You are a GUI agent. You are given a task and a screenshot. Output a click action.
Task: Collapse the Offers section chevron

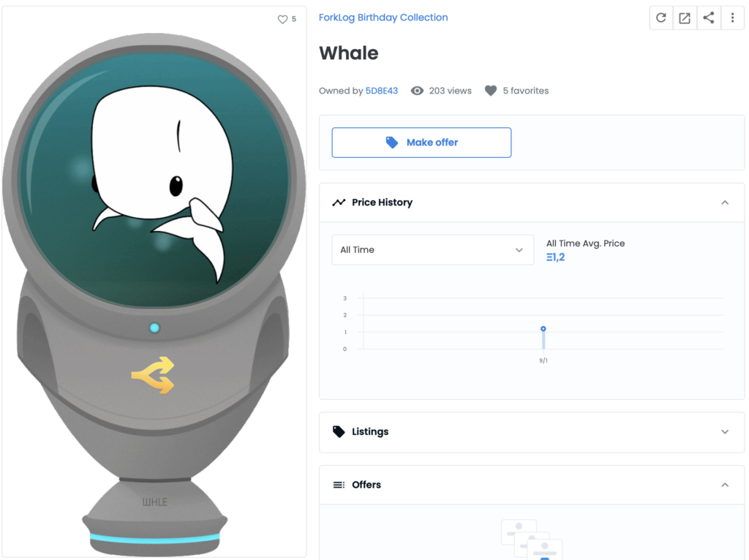coord(725,485)
